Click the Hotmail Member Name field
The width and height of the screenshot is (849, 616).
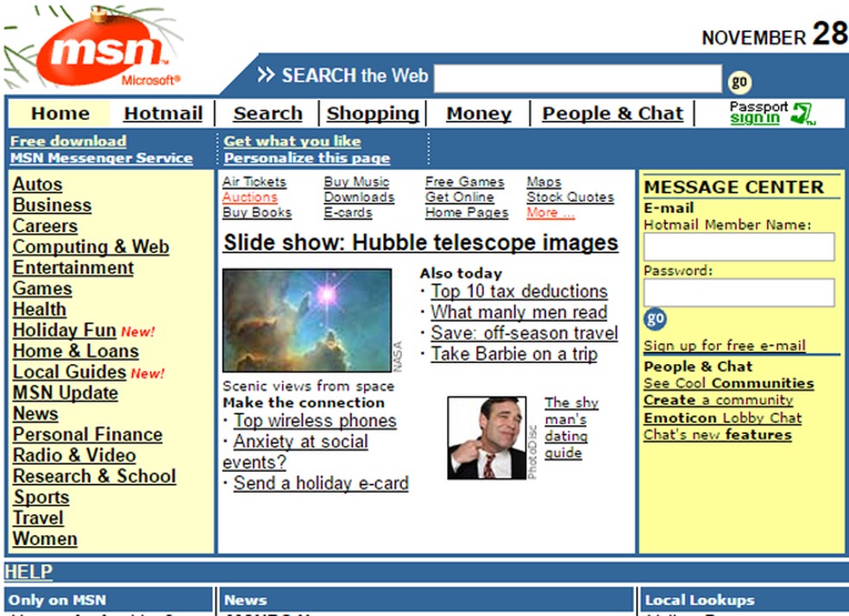coord(738,247)
